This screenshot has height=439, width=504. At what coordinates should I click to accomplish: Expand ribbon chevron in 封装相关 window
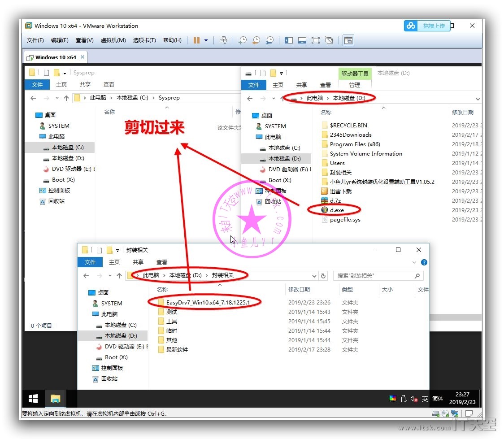pyautogui.click(x=414, y=262)
